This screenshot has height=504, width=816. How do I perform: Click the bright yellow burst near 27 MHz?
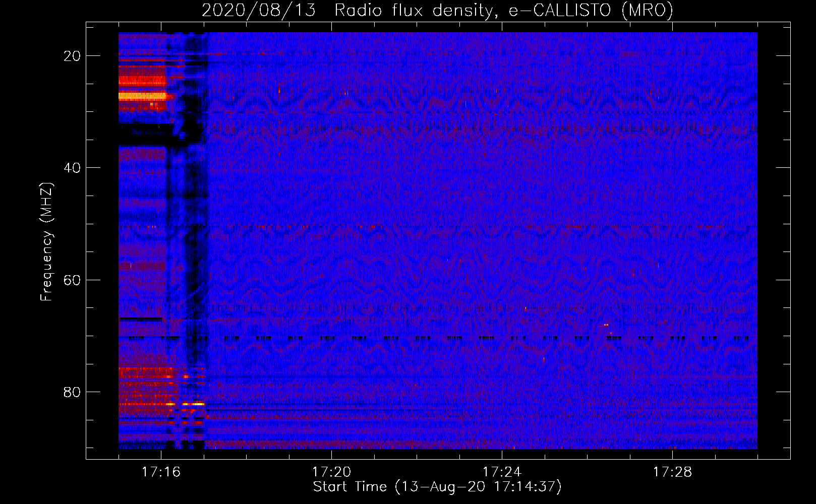(142, 96)
